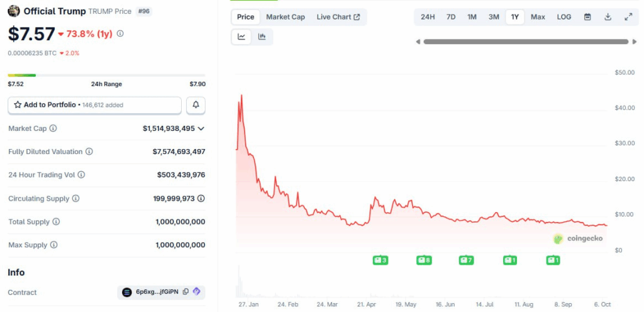Select the Price tab
This screenshot has width=644, height=312.
click(246, 17)
